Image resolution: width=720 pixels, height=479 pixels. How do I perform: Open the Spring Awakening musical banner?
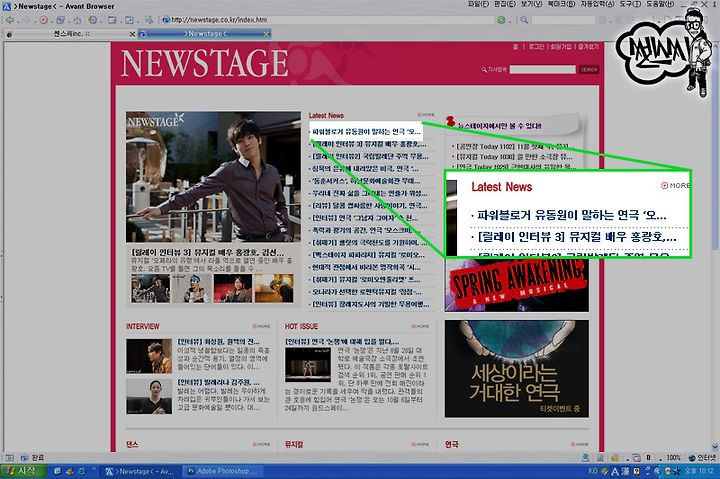point(517,285)
